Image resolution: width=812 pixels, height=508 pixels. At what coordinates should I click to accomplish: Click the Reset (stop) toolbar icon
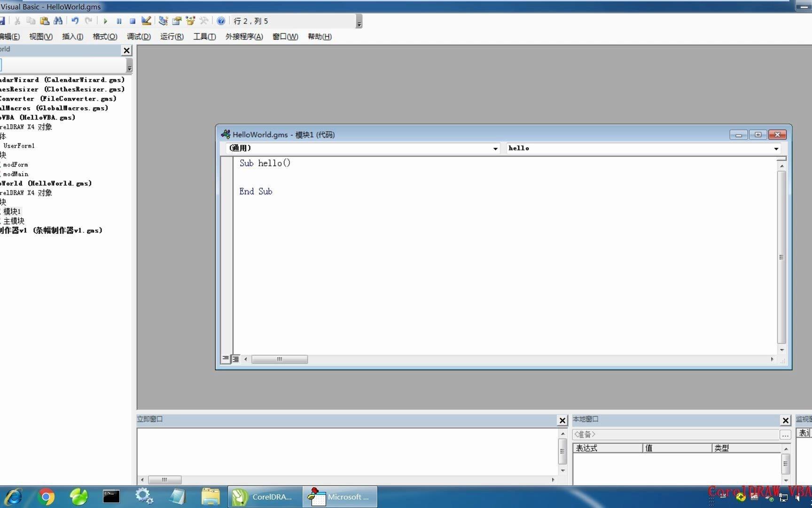pos(133,21)
